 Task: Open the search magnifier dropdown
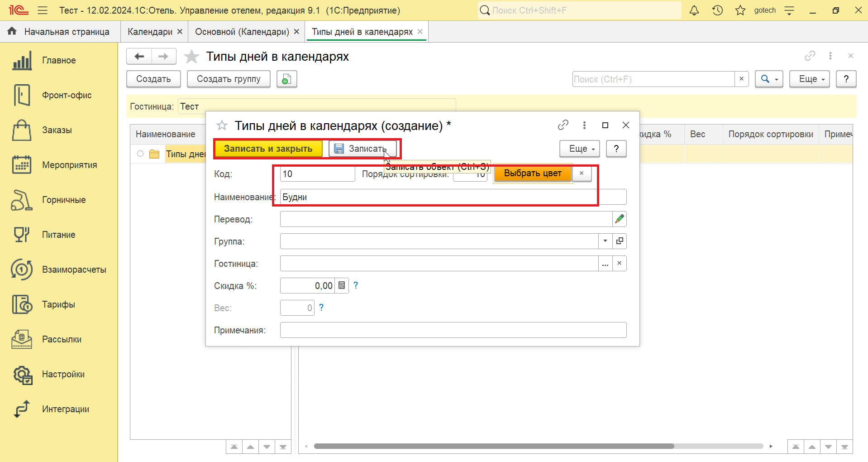pyautogui.click(x=769, y=79)
